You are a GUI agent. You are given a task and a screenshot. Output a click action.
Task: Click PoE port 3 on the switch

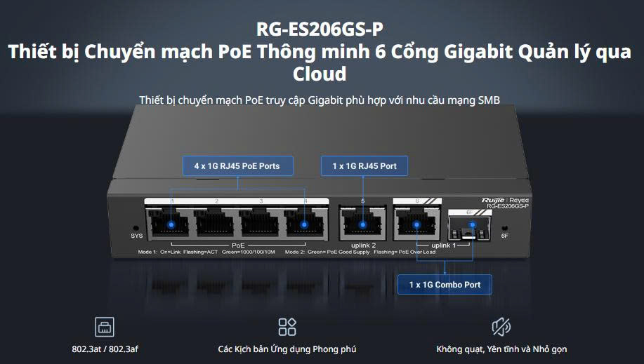tap(260, 222)
